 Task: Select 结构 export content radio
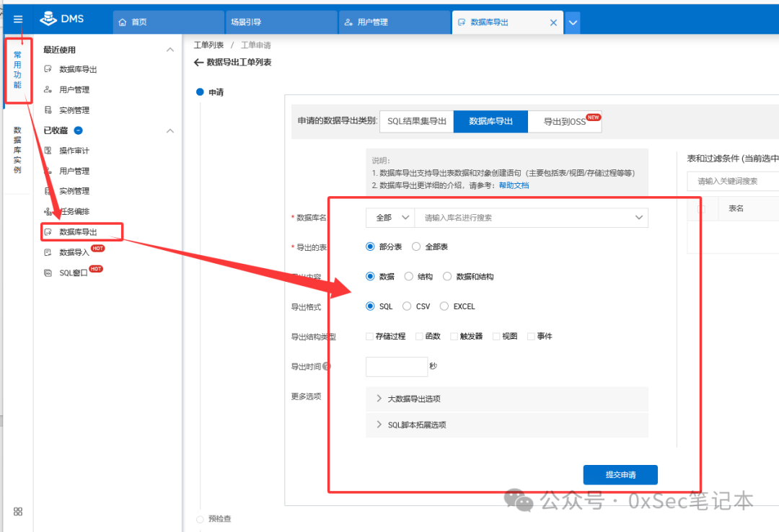[x=409, y=277]
